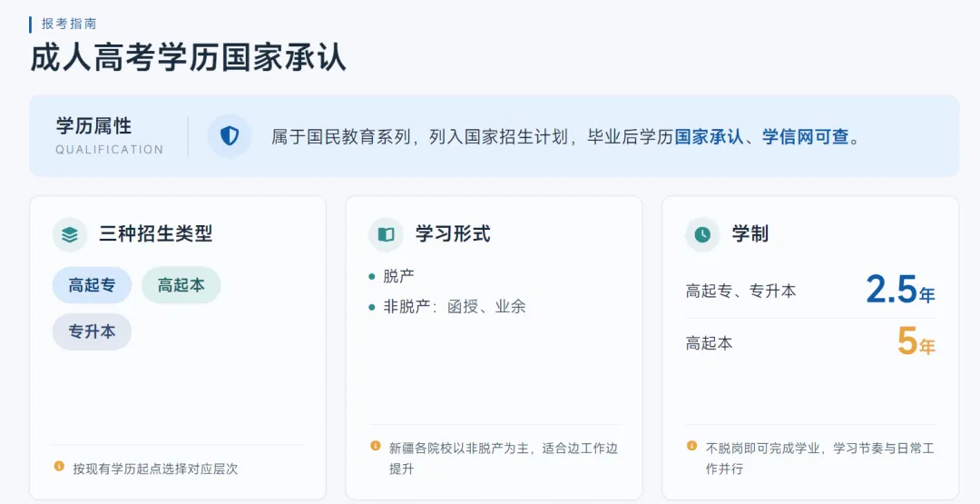The height and width of the screenshot is (504, 980).
Task: Click the 属于国民教育系列 sentence
Action: [565, 136]
